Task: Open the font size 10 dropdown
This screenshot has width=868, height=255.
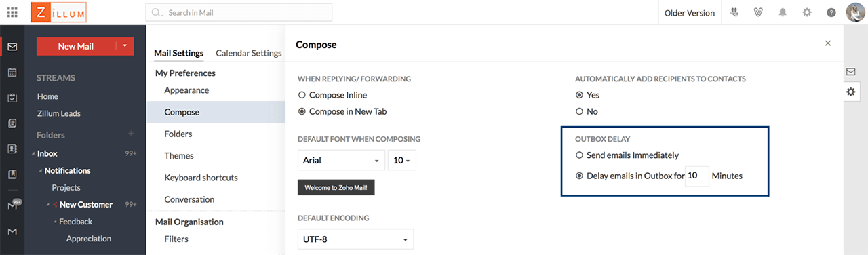Action: point(402,161)
